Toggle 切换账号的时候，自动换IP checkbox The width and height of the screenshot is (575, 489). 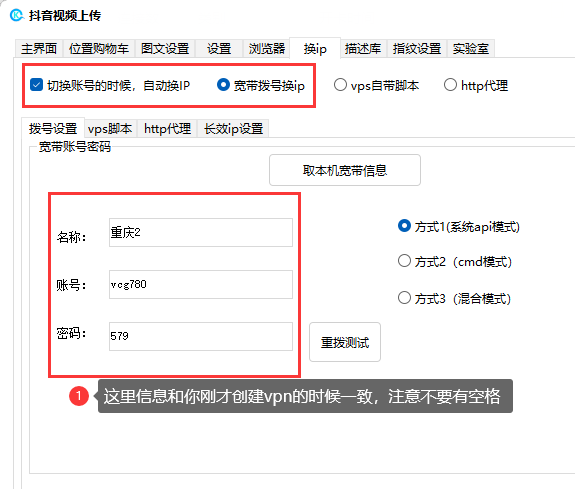click(36, 85)
